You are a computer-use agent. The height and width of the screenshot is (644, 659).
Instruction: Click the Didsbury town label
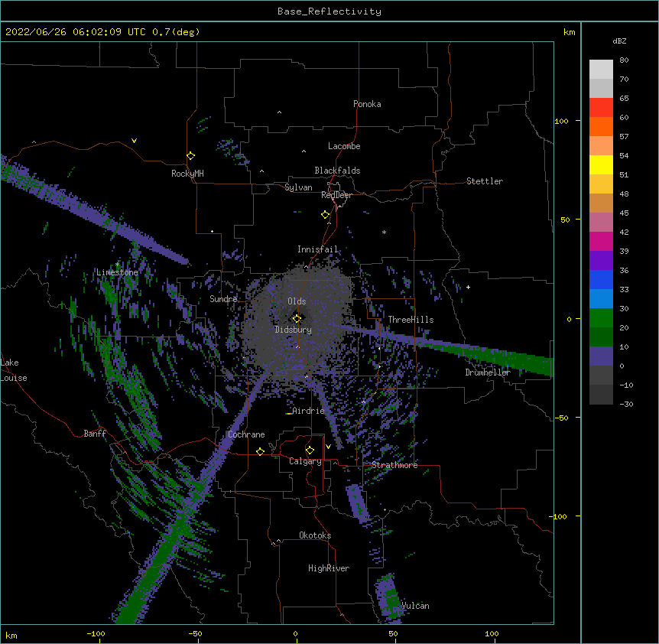(294, 330)
